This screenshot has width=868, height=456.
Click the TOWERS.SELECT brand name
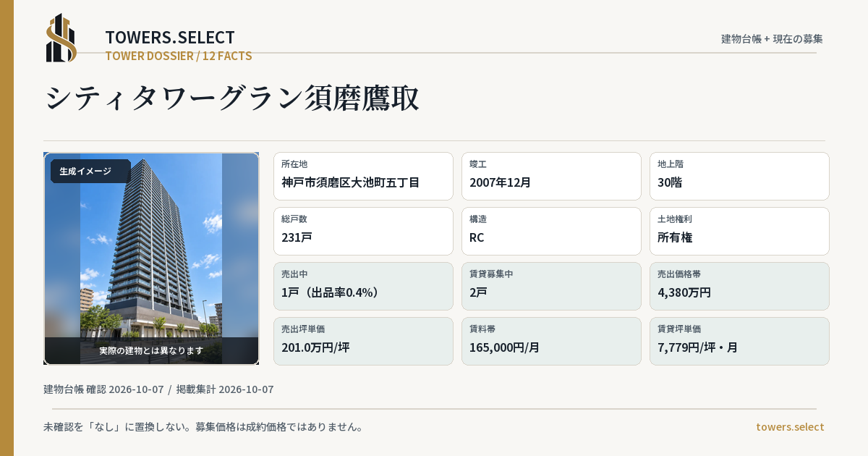click(170, 38)
